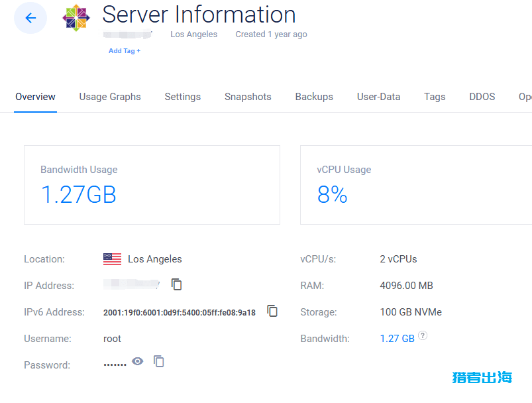Go to the User-Data tab

[378, 97]
